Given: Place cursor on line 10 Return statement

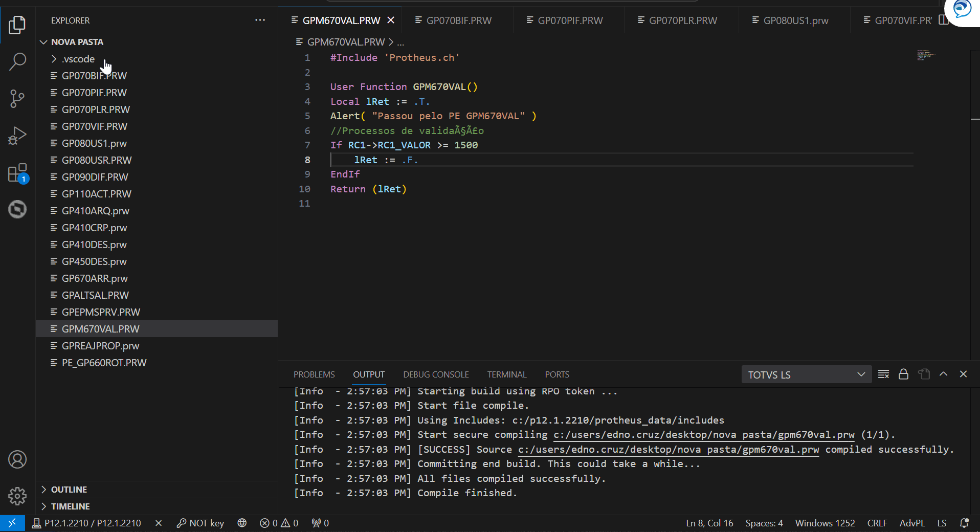Looking at the screenshot, I should coord(368,189).
